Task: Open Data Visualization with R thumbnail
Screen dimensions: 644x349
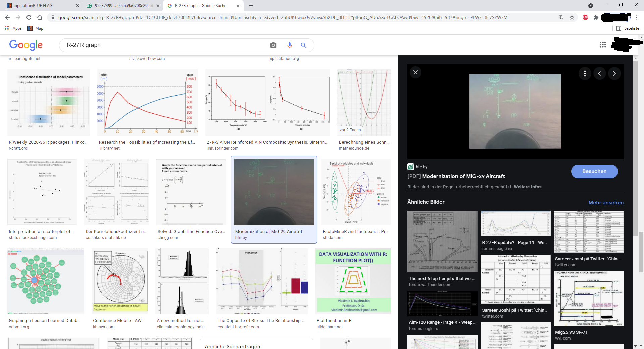Action: 353,281
